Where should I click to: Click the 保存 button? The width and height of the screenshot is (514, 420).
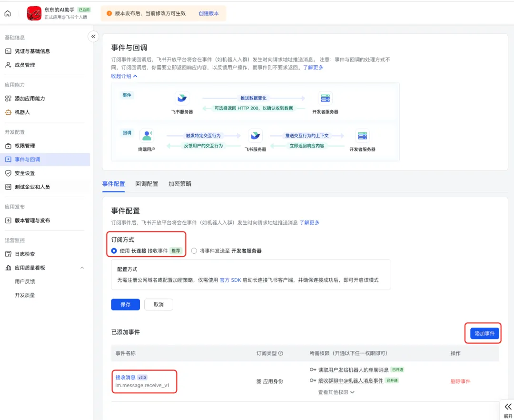pos(126,305)
